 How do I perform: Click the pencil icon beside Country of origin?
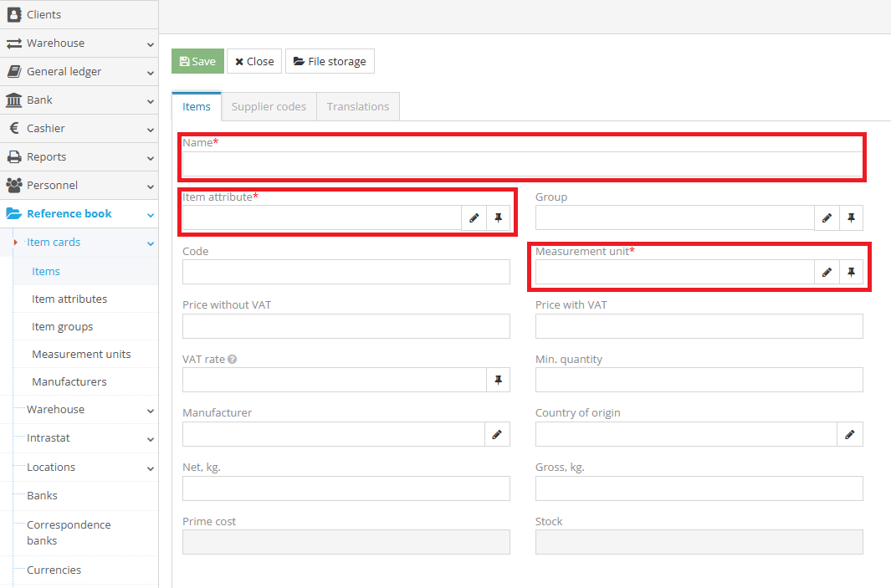850,435
